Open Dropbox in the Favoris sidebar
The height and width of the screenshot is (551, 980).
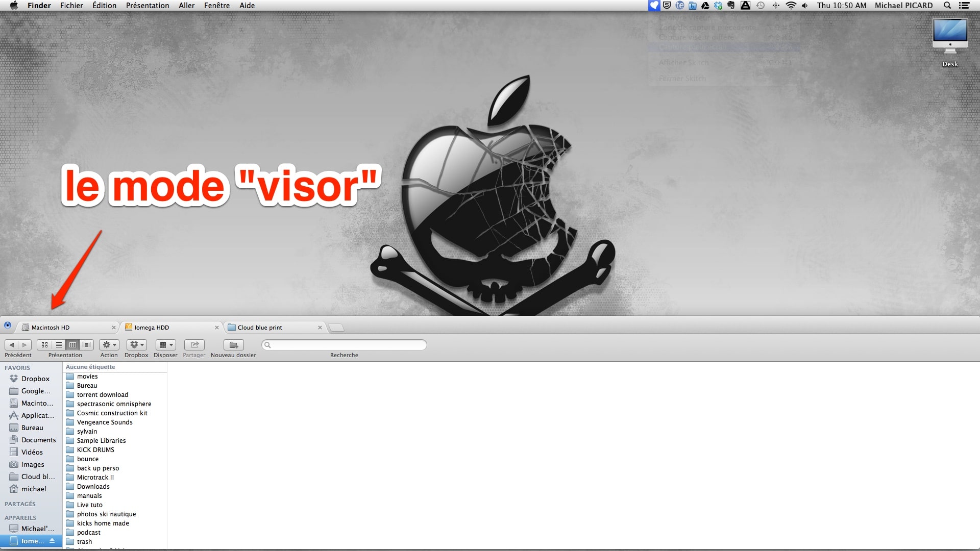click(x=35, y=379)
